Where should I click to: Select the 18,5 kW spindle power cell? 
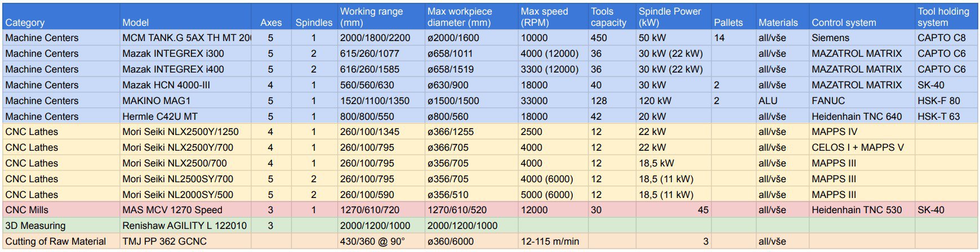click(x=673, y=163)
